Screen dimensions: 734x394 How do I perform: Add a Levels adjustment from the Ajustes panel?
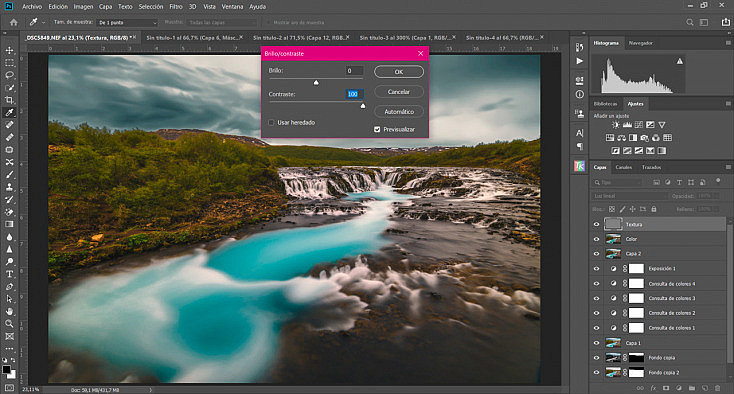coord(627,125)
